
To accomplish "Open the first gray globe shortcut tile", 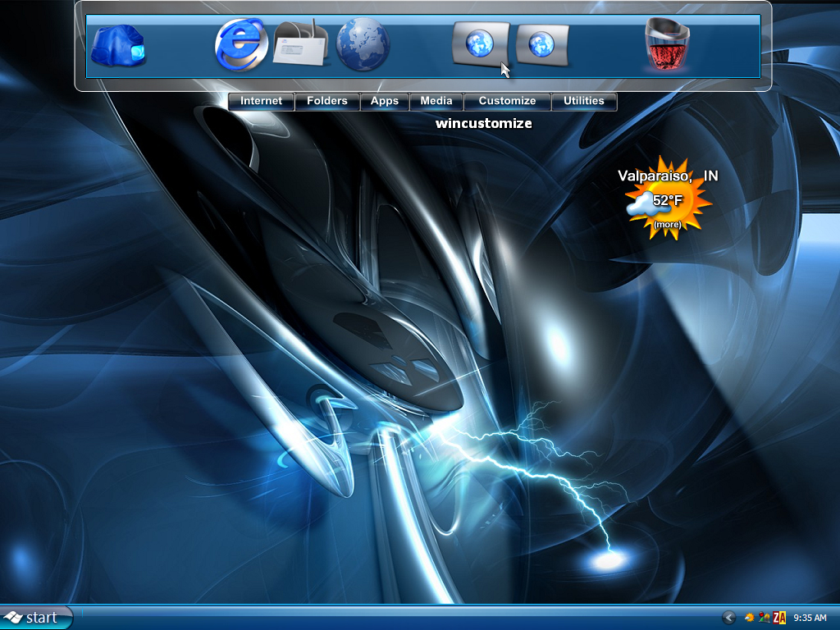I will tap(481, 44).
